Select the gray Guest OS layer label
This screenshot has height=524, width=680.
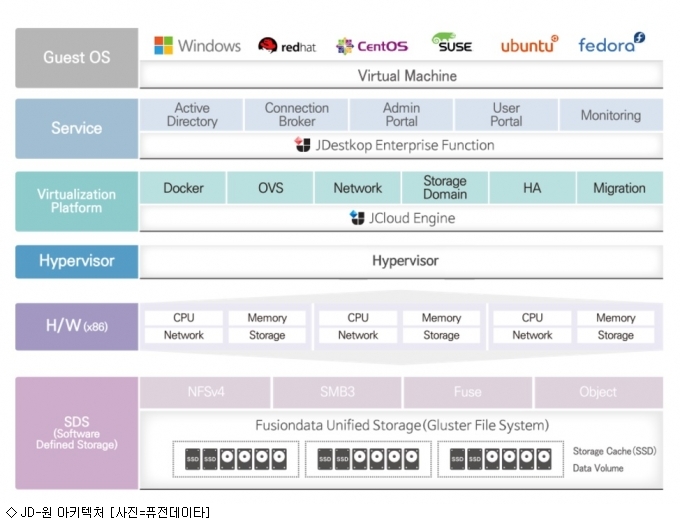(x=77, y=58)
